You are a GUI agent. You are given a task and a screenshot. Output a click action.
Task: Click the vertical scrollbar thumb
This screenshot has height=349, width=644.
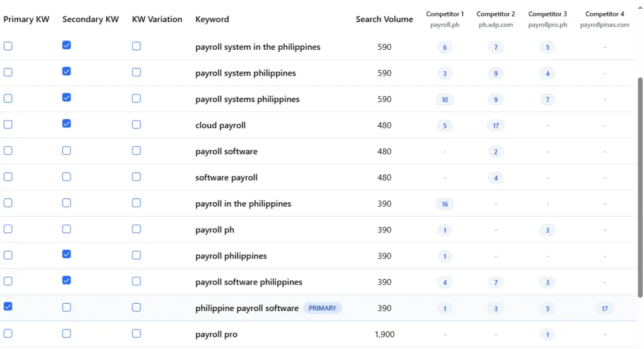click(640, 187)
